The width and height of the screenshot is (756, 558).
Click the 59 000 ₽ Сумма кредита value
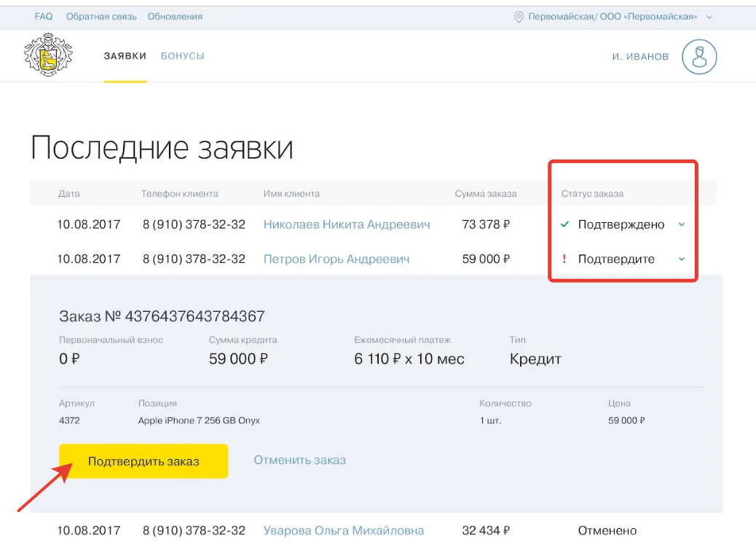tap(238, 359)
